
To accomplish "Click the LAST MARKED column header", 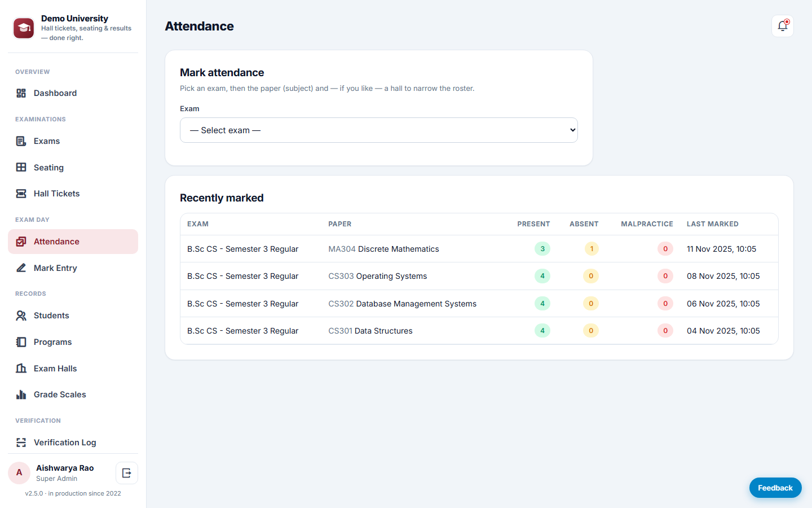I will click(713, 224).
